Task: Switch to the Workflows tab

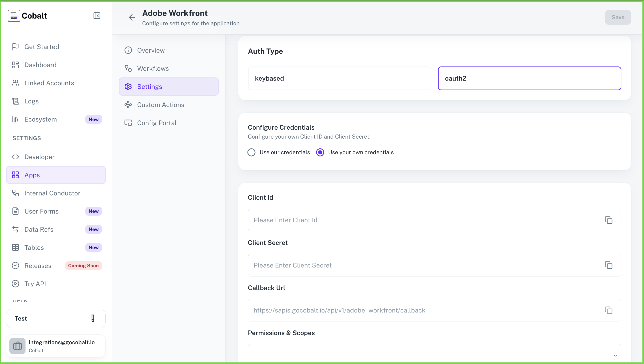Action: [153, 68]
